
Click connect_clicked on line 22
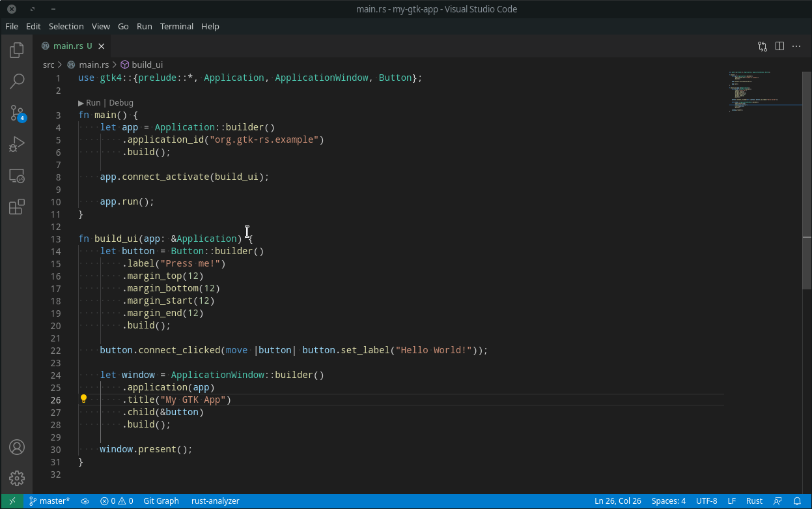[x=179, y=351]
